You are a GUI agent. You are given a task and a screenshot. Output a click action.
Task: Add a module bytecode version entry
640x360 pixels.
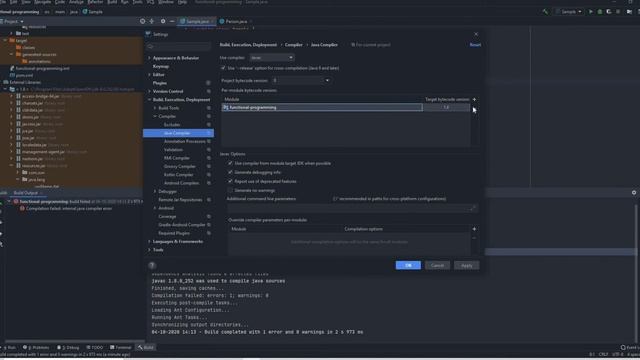pos(474,99)
